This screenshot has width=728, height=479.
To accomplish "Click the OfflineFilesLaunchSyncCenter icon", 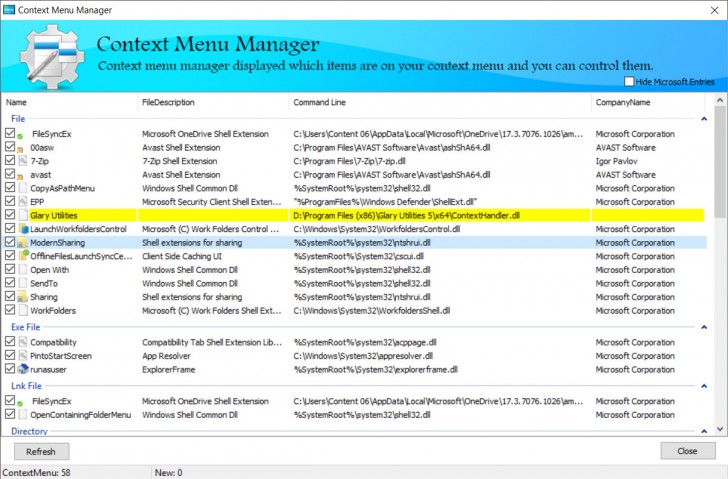I will (23, 256).
